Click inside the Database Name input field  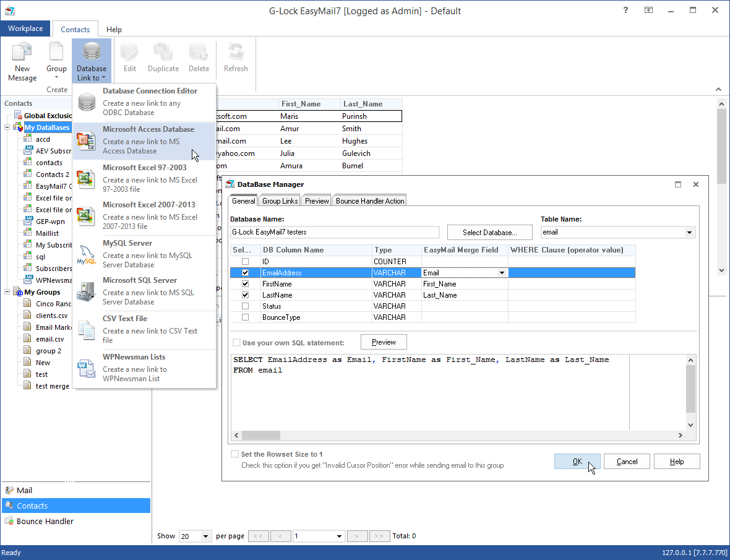pyautogui.click(x=334, y=232)
